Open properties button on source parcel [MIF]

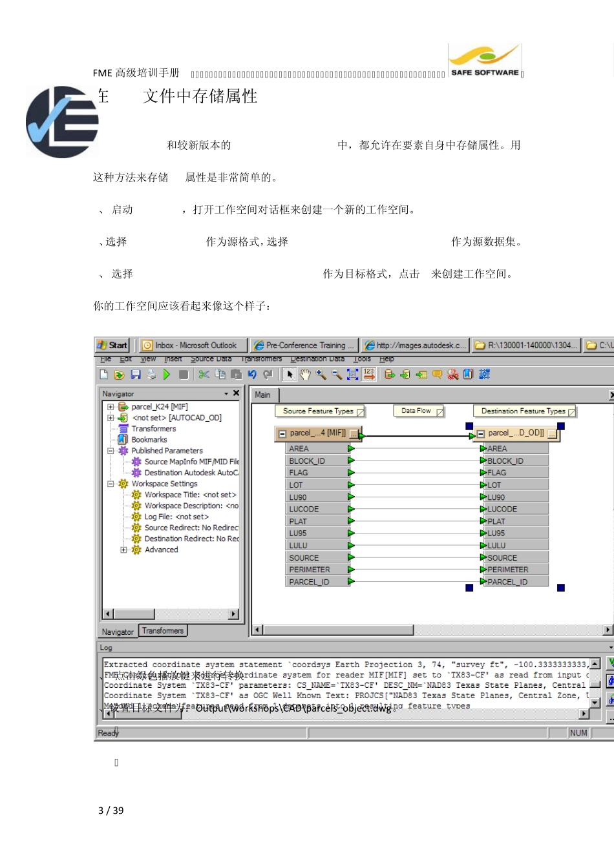(354, 434)
